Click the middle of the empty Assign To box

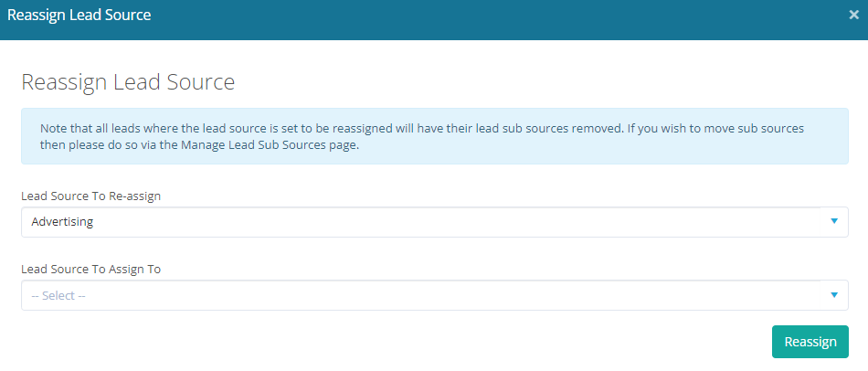435,295
